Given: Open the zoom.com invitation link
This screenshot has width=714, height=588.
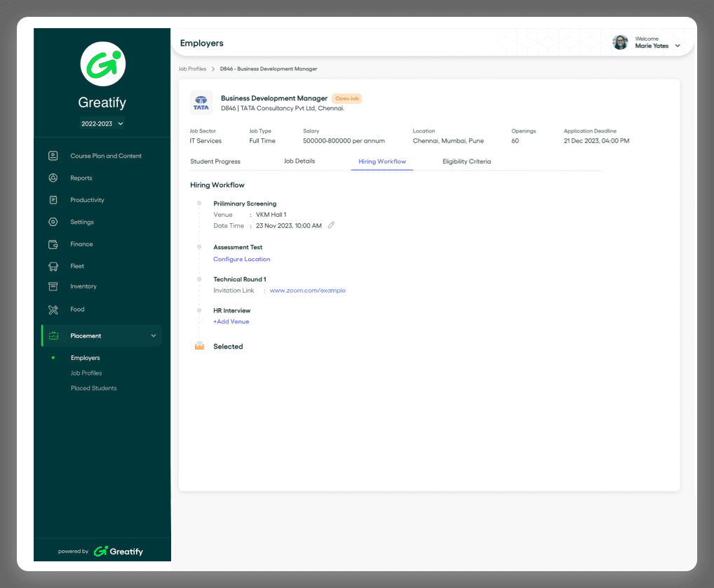Looking at the screenshot, I should click(x=307, y=290).
